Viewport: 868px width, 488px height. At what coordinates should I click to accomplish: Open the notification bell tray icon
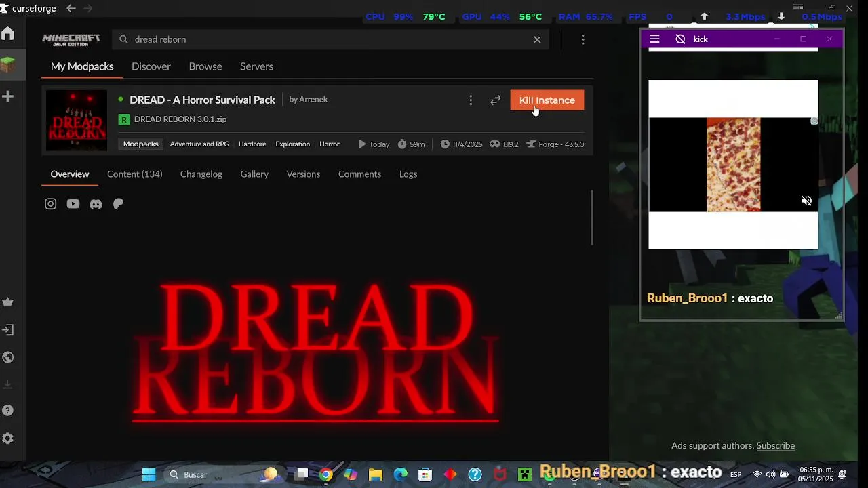(842, 474)
